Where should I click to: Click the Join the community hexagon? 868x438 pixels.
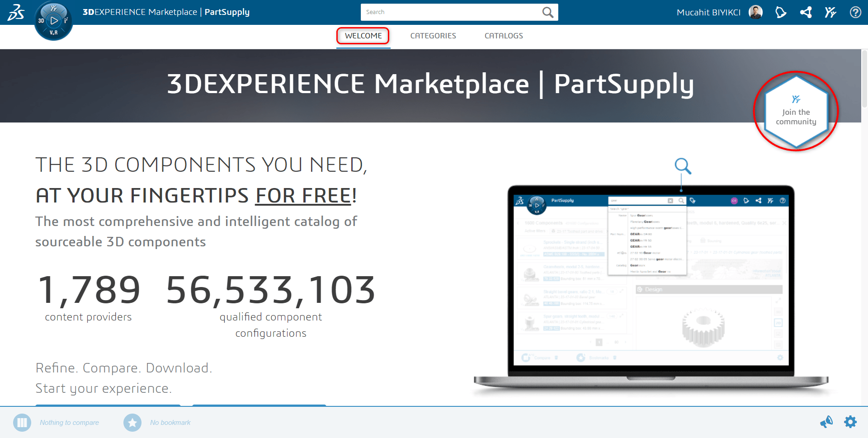pos(796,112)
